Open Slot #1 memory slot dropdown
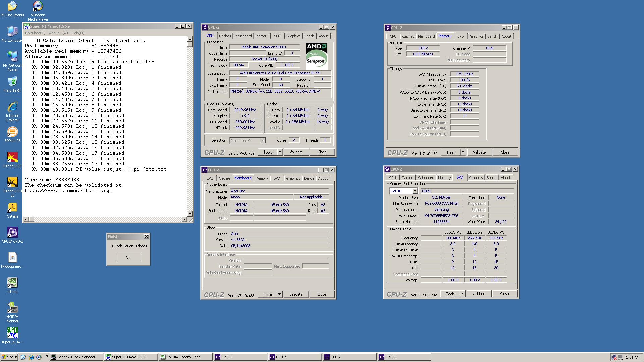644x362 pixels. [x=415, y=191]
